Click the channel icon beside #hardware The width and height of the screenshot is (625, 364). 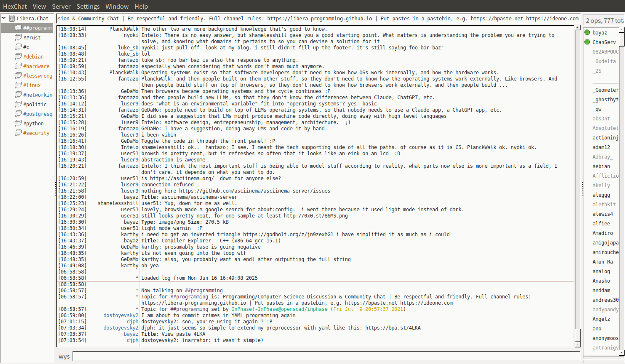point(18,66)
